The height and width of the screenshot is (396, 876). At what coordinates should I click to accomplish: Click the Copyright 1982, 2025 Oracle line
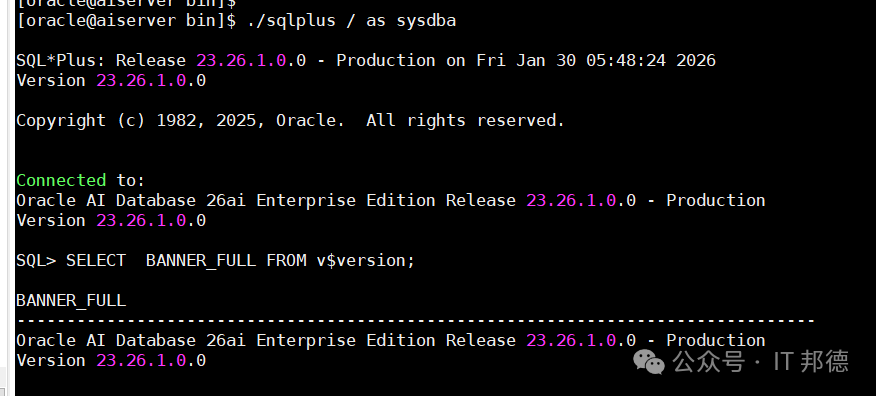pos(291,121)
